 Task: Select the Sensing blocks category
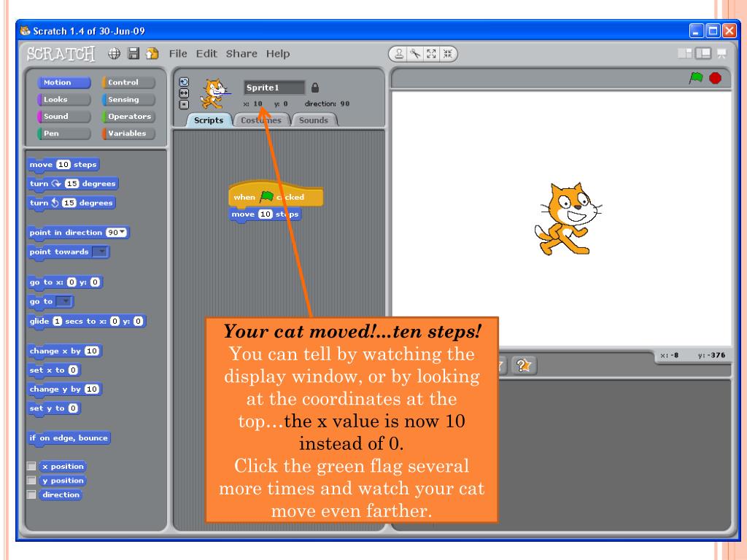tap(128, 99)
